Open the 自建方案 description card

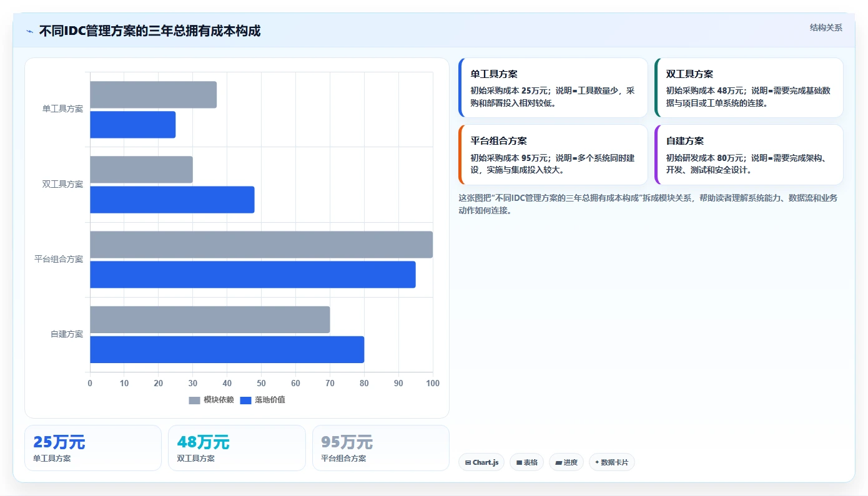tap(749, 155)
